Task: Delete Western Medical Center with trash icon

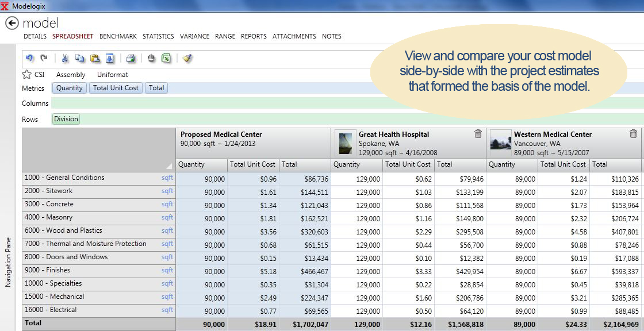Action: [x=633, y=134]
